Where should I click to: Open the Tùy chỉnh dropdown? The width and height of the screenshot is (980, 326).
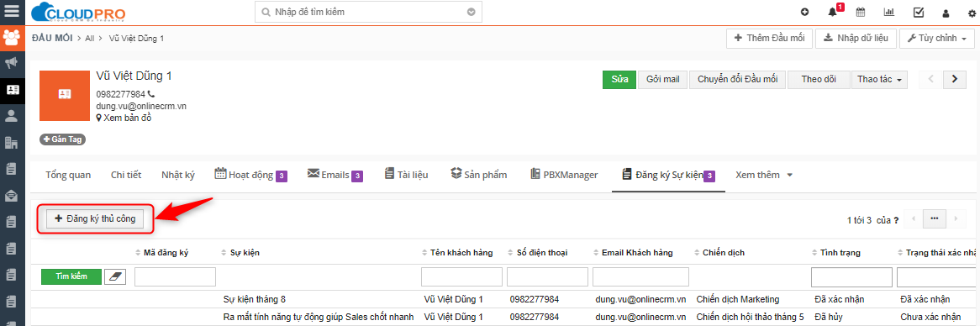tap(937, 38)
